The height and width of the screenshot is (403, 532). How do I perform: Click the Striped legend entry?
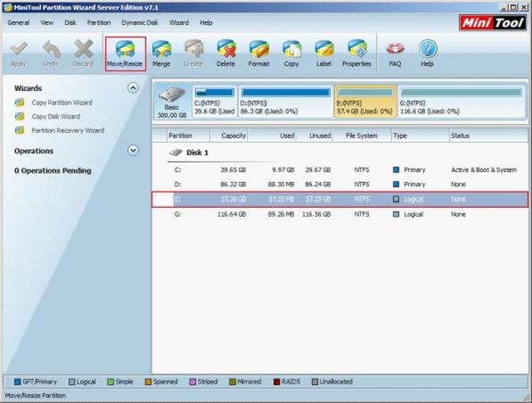click(203, 382)
